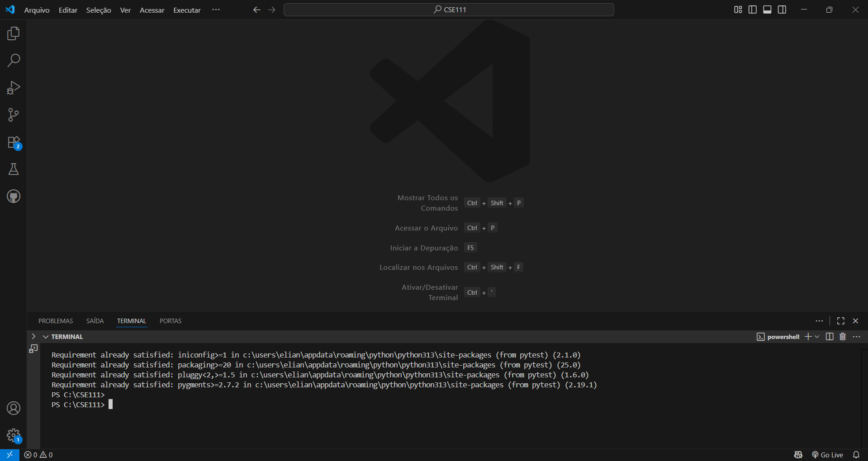Select the powershell terminal
The image size is (868, 461).
click(x=778, y=337)
